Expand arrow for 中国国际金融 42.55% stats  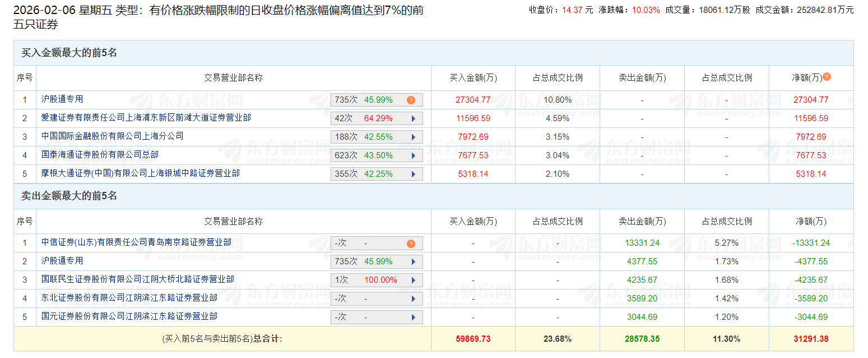tap(414, 137)
